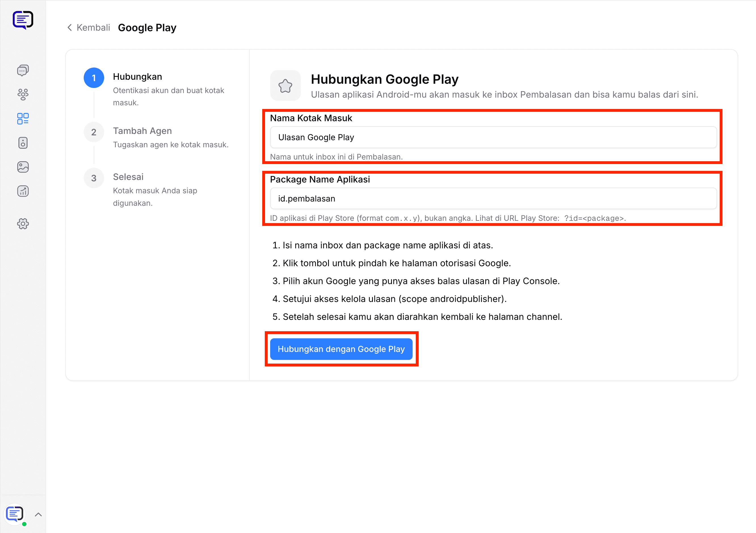This screenshot has height=533, width=756.
Task: Open the media image icon in sidebar
Action: point(23,167)
